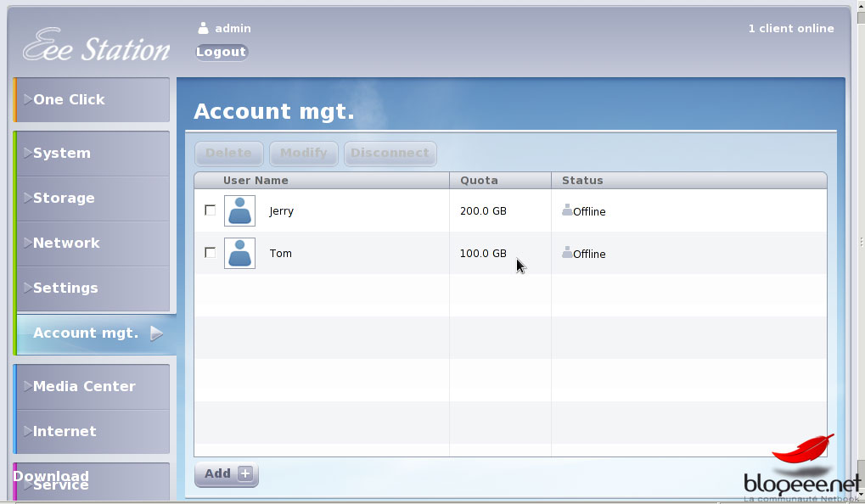Click Tom's offline status icon
This screenshot has height=504, width=865.
click(x=567, y=253)
